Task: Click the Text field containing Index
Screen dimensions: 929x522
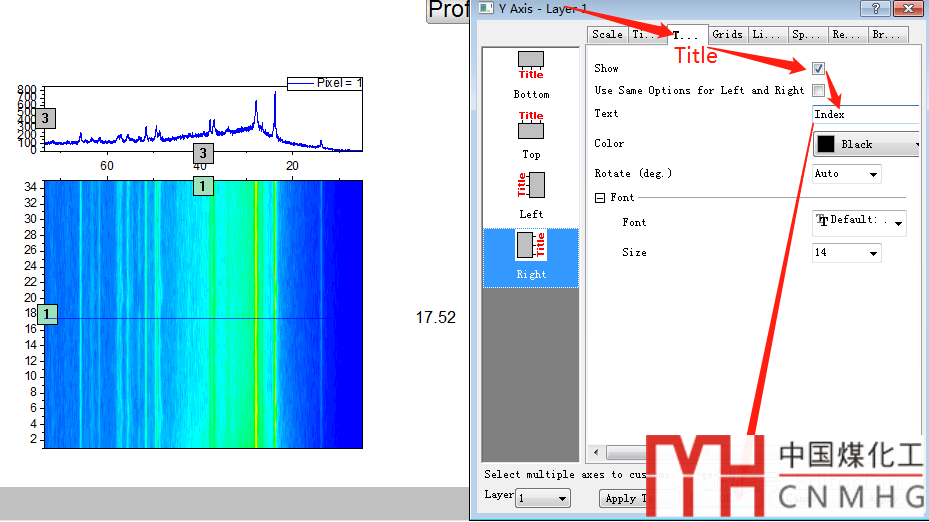Action: coord(865,114)
